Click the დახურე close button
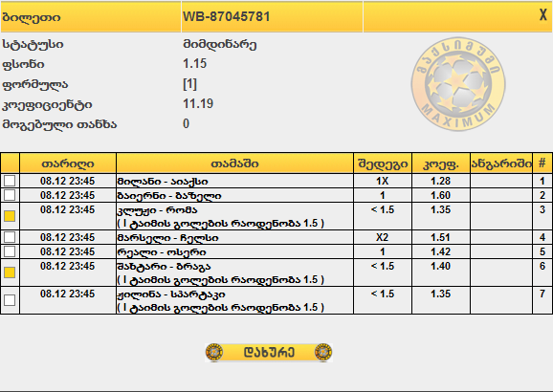The image size is (553, 392). (x=269, y=352)
